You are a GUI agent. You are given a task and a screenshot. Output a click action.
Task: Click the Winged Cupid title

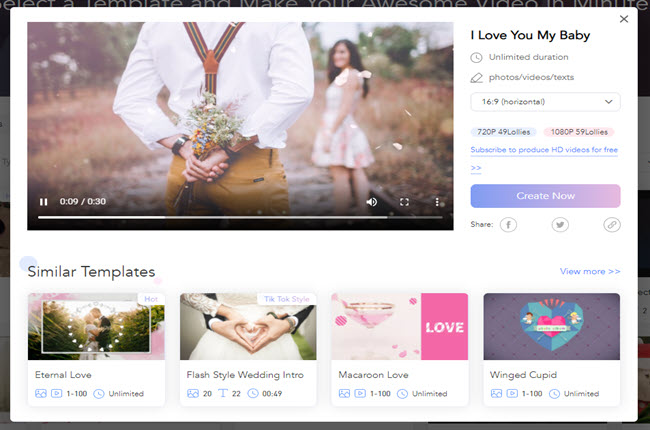pyautogui.click(x=523, y=375)
